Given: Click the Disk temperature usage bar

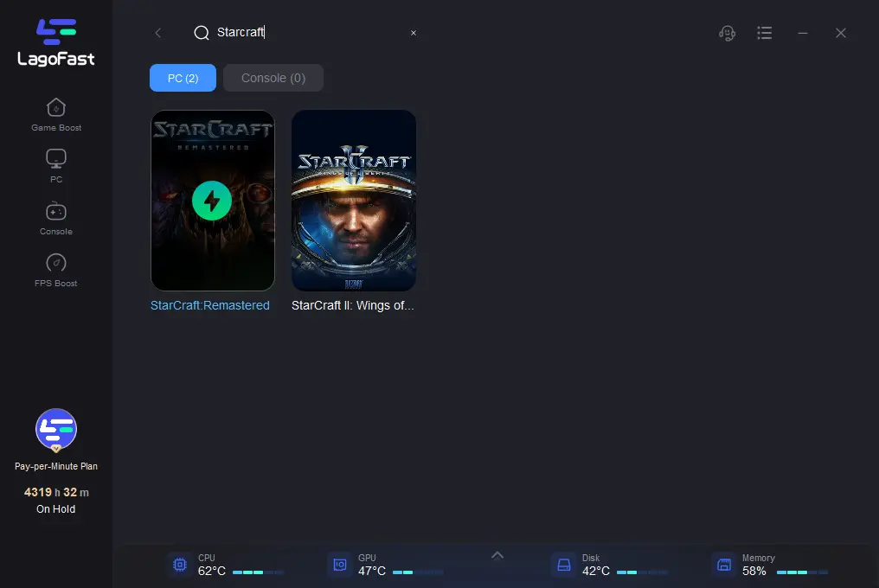Looking at the screenshot, I should (642, 572).
